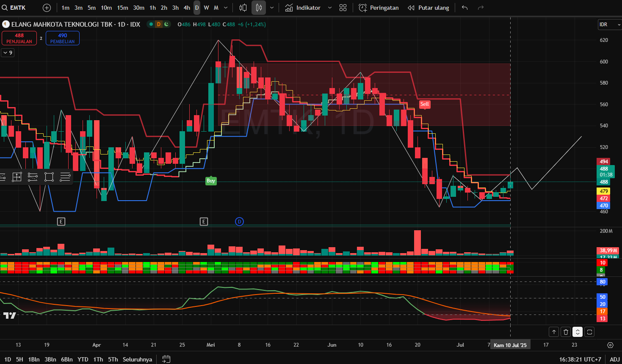Select the 3Bln date range
This screenshot has width=622, height=364.
(50, 359)
